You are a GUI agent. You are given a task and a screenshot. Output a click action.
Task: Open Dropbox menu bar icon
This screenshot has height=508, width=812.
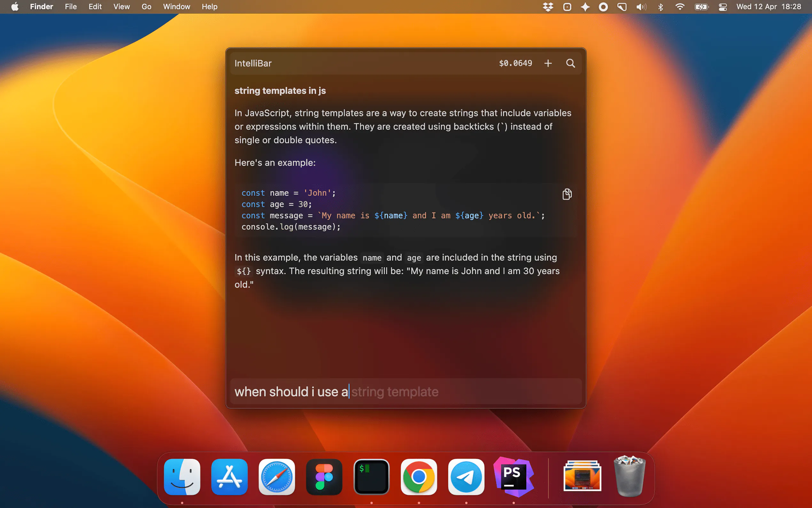(548, 7)
